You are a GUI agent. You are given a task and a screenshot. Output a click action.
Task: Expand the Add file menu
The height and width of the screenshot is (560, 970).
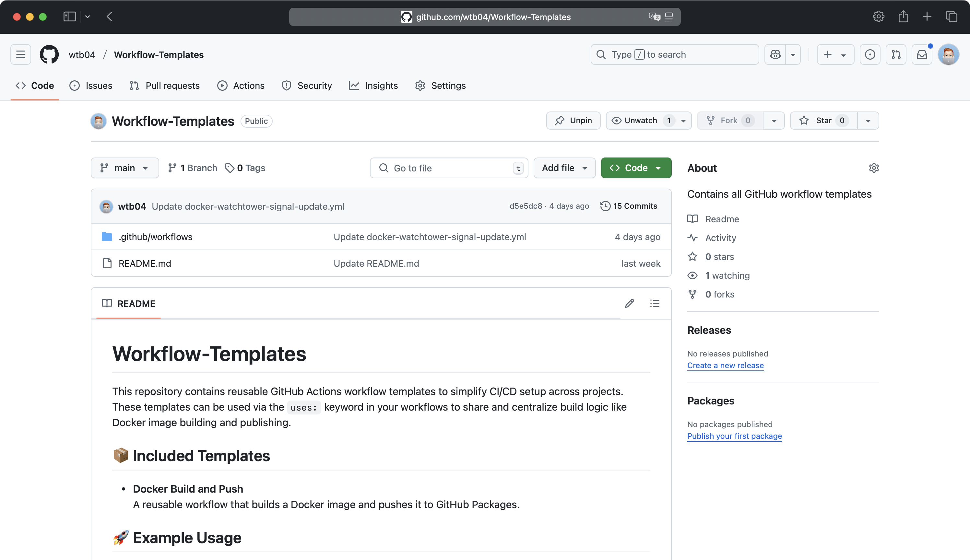point(564,168)
